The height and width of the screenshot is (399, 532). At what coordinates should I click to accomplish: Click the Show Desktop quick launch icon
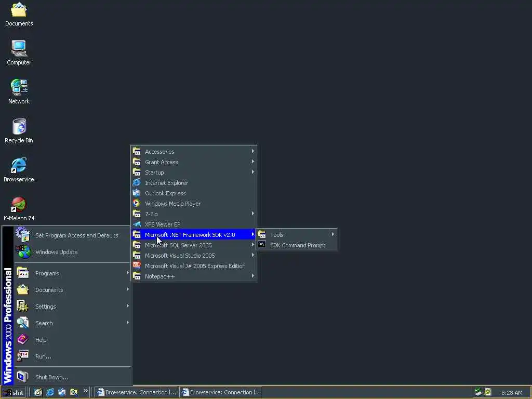click(38, 392)
